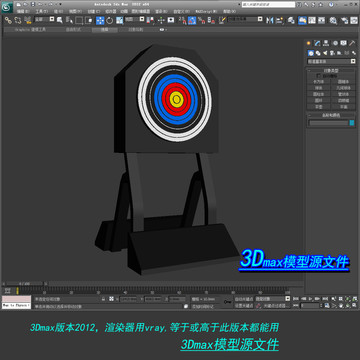Open the Display tab in command panel
The height and width of the screenshot is (360, 360).
[x=344, y=43]
